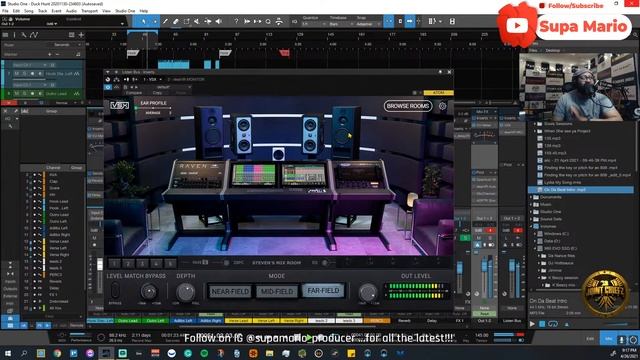Click the Out Level knob
640x360 pixels.
pos(368,292)
